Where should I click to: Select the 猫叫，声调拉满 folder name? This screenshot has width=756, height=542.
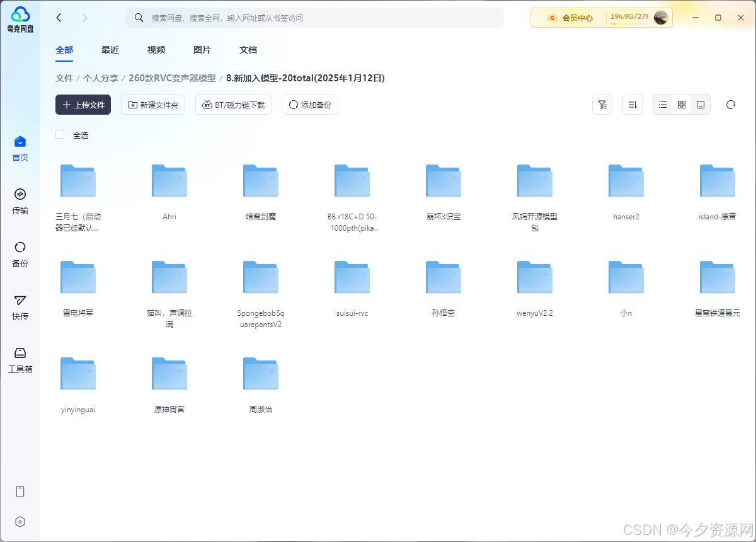pos(169,318)
